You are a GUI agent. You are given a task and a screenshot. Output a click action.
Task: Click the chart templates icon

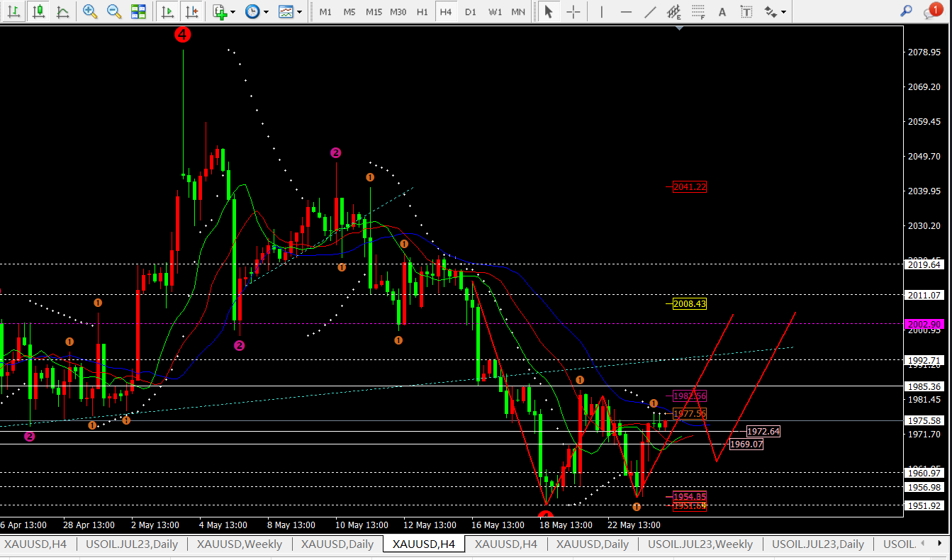pos(286,11)
